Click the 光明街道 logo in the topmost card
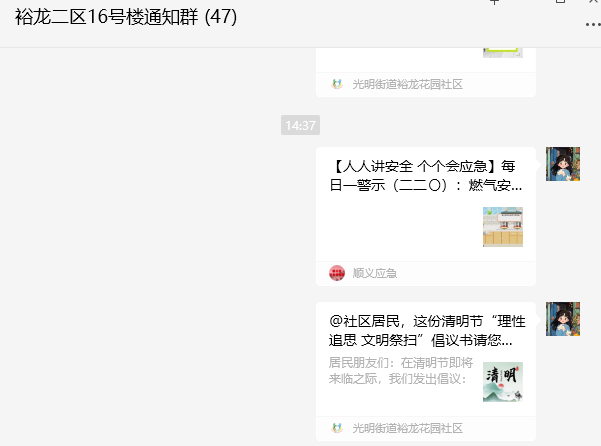The height and width of the screenshot is (446, 601). click(x=337, y=84)
